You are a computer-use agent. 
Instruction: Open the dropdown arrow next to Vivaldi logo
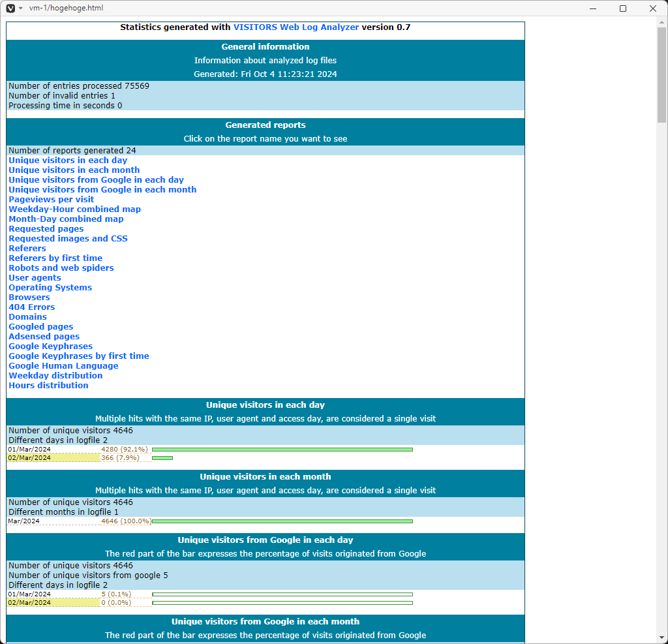coord(20,8)
